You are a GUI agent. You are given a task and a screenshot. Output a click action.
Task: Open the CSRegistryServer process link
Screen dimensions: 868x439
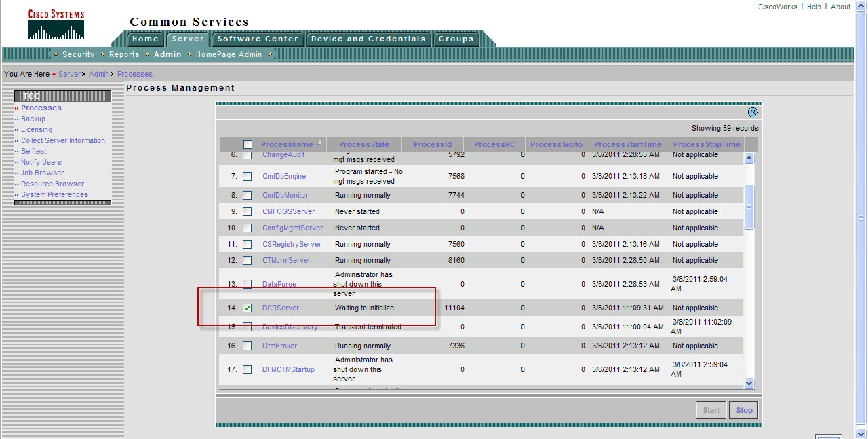(292, 245)
